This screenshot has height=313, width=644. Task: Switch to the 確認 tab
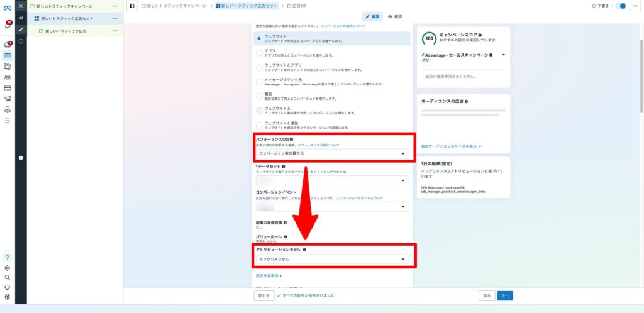point(395,17)
